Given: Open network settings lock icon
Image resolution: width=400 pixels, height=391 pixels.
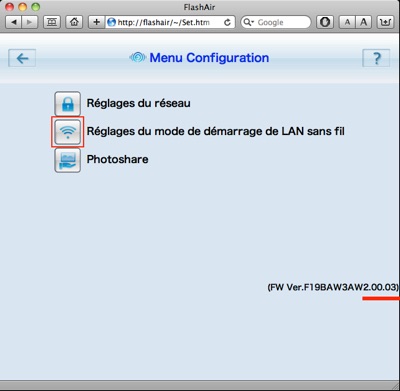Looking at the screenshot, I should coord(67,103).
